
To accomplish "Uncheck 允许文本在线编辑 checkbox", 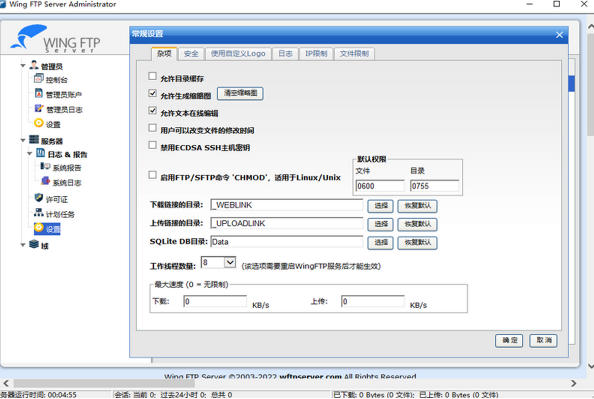I will pos(152,111).
